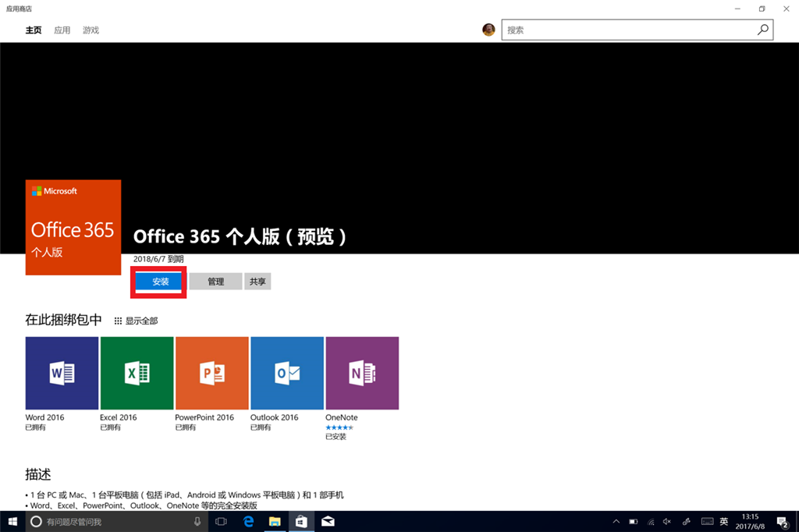Click the Store icon in the taskbar
The width and height of the screenshot is (799, 532).
coord(301,521)
